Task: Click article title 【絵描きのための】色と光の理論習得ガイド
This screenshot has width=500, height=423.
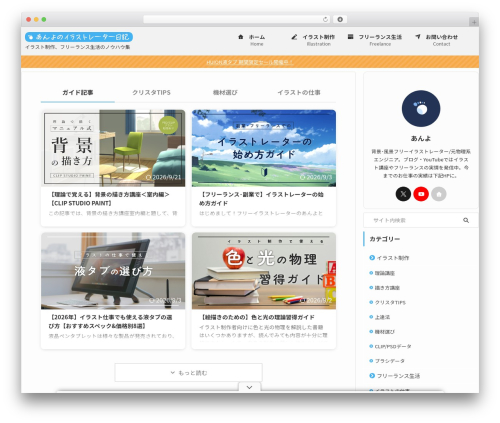Action: [257, 317]
